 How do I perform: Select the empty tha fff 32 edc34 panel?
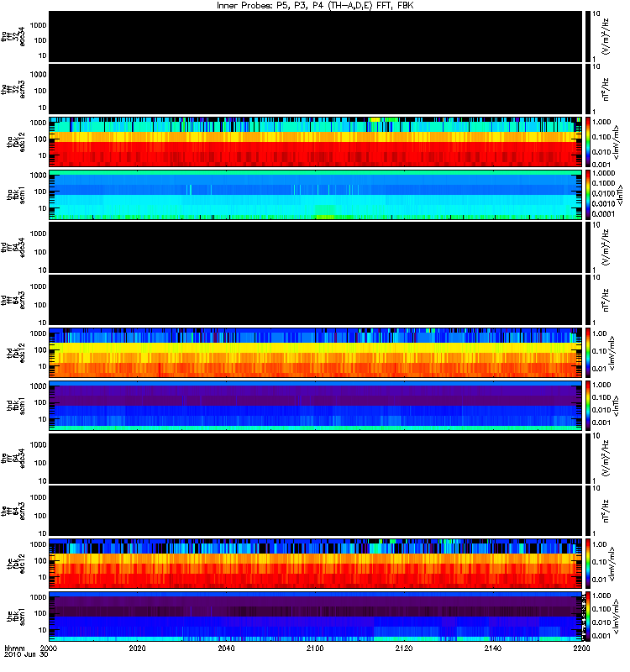[x=316, y=36]
